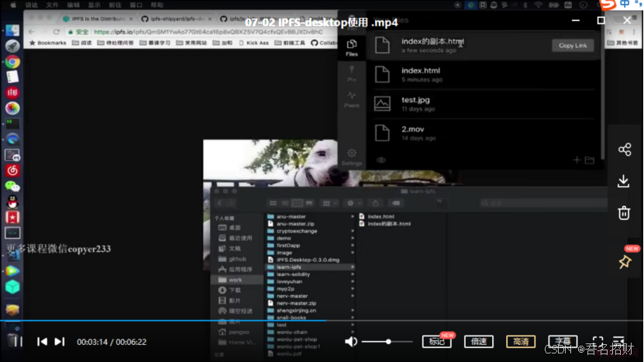Click Copy Link for index的副本.html
644x362 pixels.
tap(573, 46)
